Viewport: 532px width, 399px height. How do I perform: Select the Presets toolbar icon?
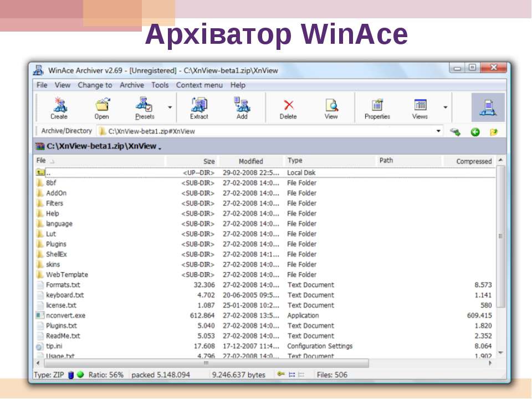pos(144,105)
